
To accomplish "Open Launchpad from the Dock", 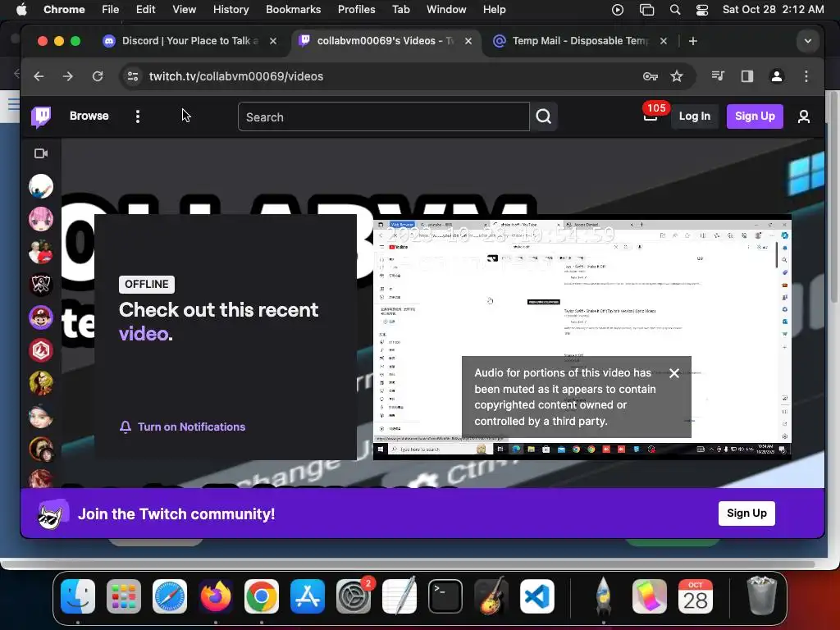I will click(124, 596).
